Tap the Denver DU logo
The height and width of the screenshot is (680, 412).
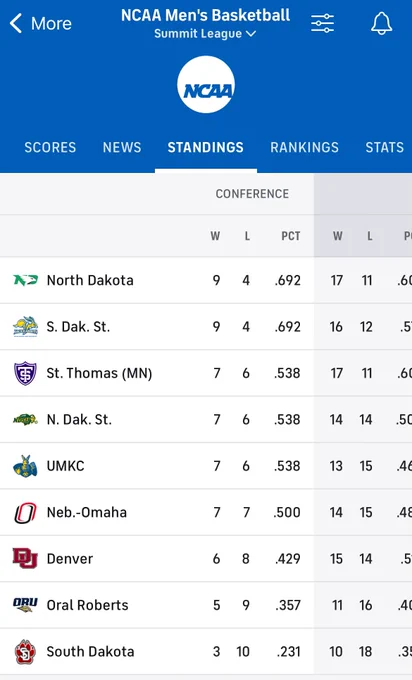click(25, 559)
